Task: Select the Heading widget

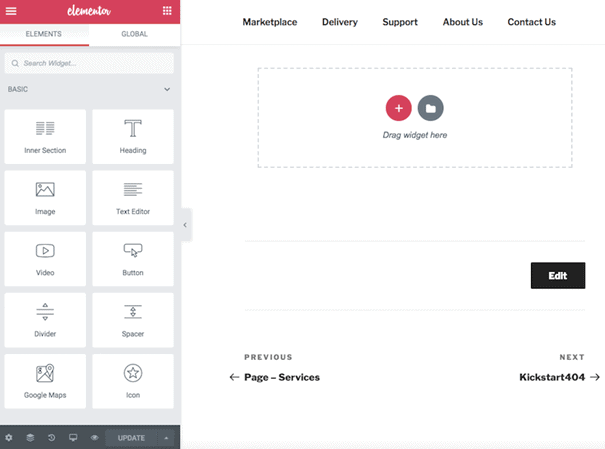Action: click(133, 137)
